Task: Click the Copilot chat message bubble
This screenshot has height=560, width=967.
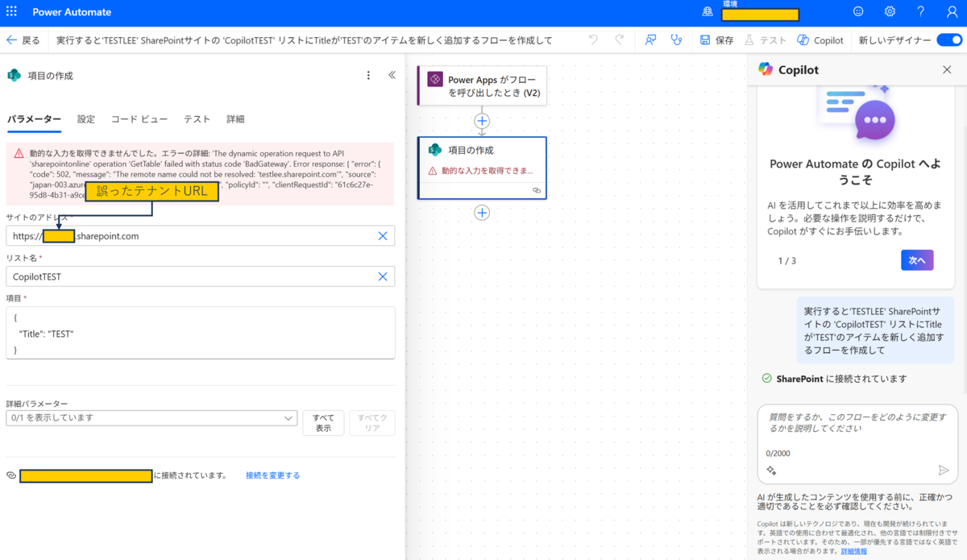Action: pyautogui.click(x=875, y=330)
